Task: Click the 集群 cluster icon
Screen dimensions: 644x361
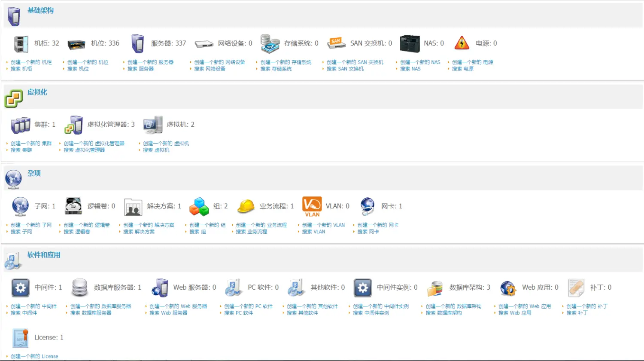Action: click(21, 125)
